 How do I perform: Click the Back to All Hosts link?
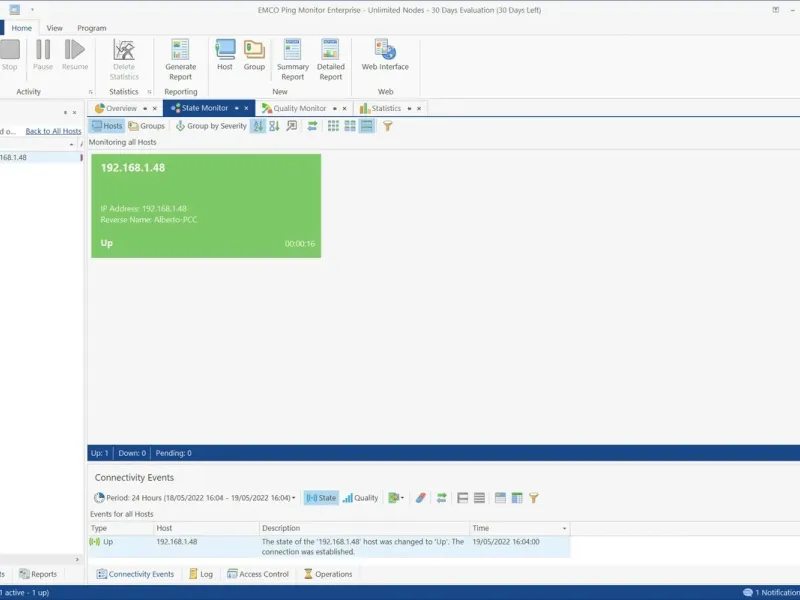(x=54, y=131)
